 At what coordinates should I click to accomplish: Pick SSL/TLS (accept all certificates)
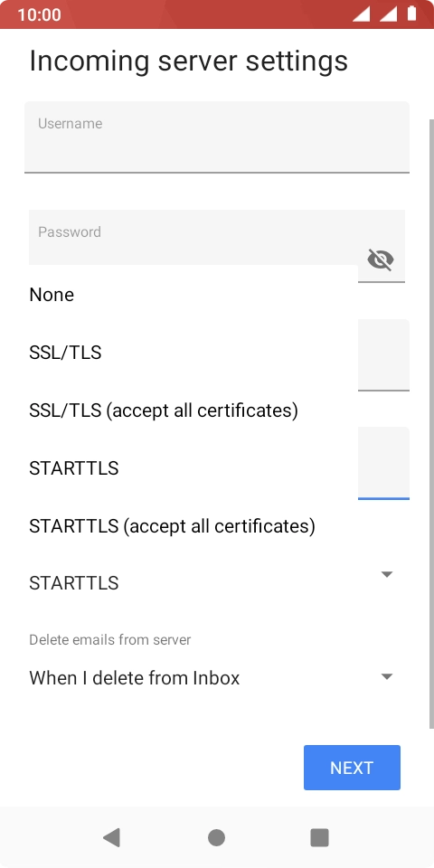[193, 410]
